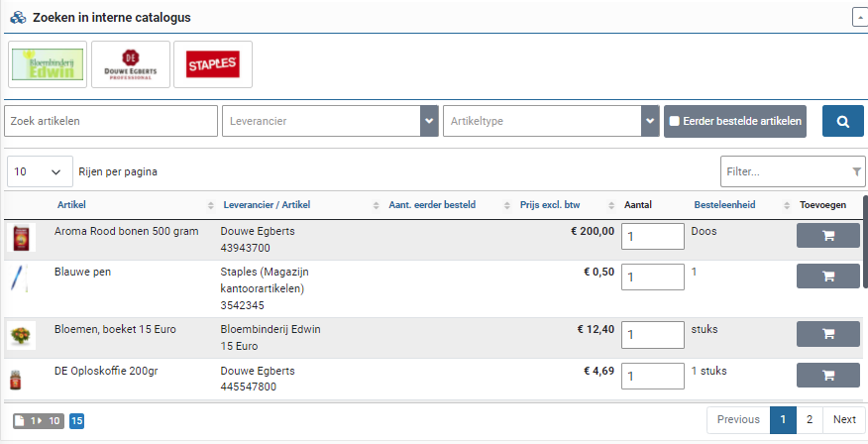Image resolution: width=868 pixels, height=444 pixels.
Task: Add Blauwe pen to cart
Action: click(x=827, y=276)
